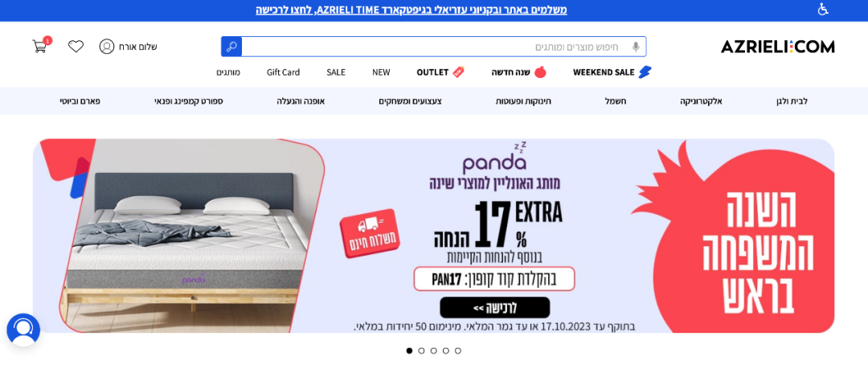Click the black לרכישה banner button
This screenshot has width=868, height=365.
[x=495, y=307]
